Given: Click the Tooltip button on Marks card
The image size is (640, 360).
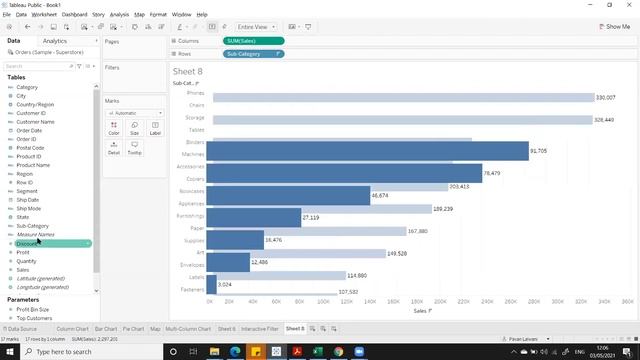Looking at the screenshot, I should click(134, 148).
